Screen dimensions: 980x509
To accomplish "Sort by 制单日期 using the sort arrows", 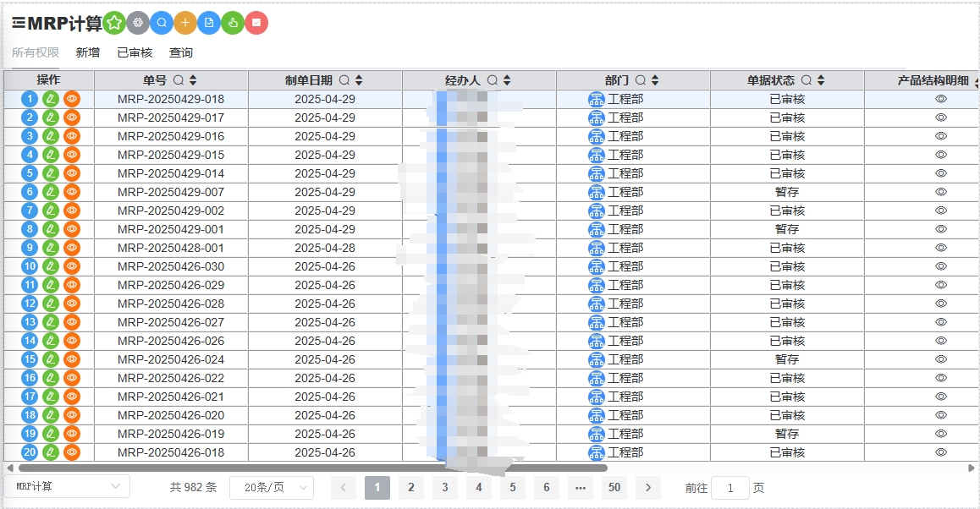I will click(359, 80).
